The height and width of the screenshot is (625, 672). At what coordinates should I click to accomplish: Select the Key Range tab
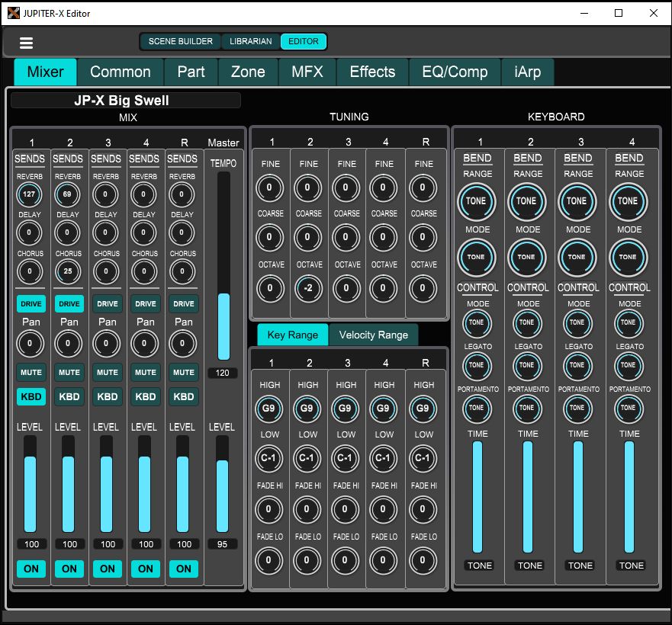293,335
